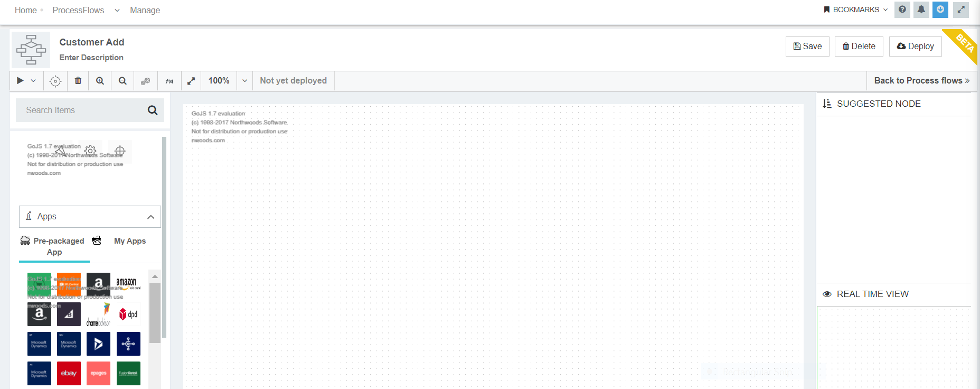Open notifications bell icon
This screenshot has width=980, height=389.
pos(921,10)
